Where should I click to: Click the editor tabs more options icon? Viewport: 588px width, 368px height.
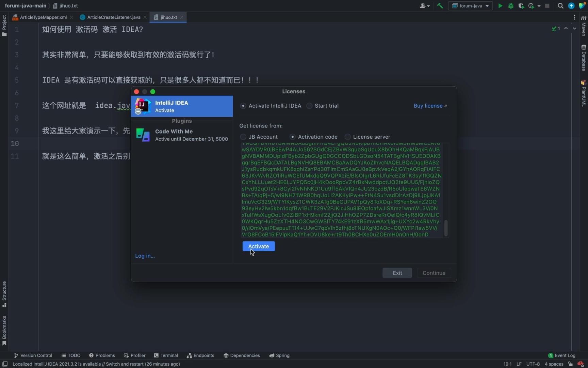coord(574,17)
